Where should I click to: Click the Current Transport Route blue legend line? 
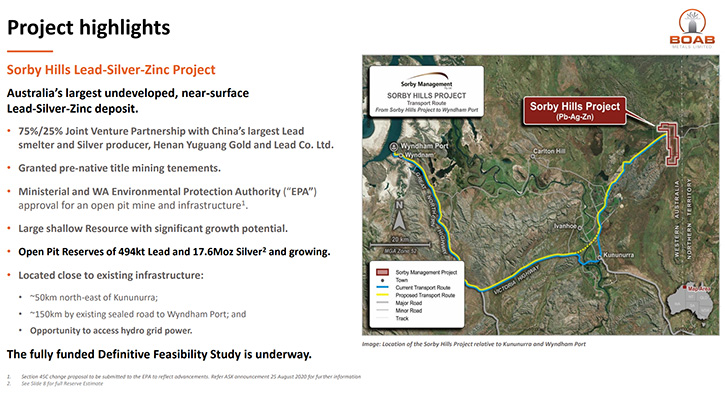pyautogui.click(x=382, y=287)
